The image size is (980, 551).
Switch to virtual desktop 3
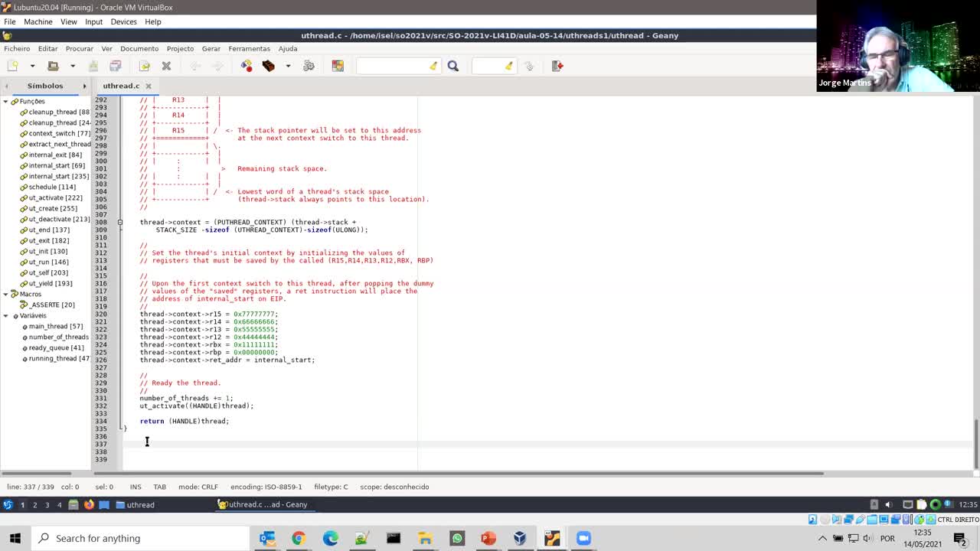tap(47, 505)
